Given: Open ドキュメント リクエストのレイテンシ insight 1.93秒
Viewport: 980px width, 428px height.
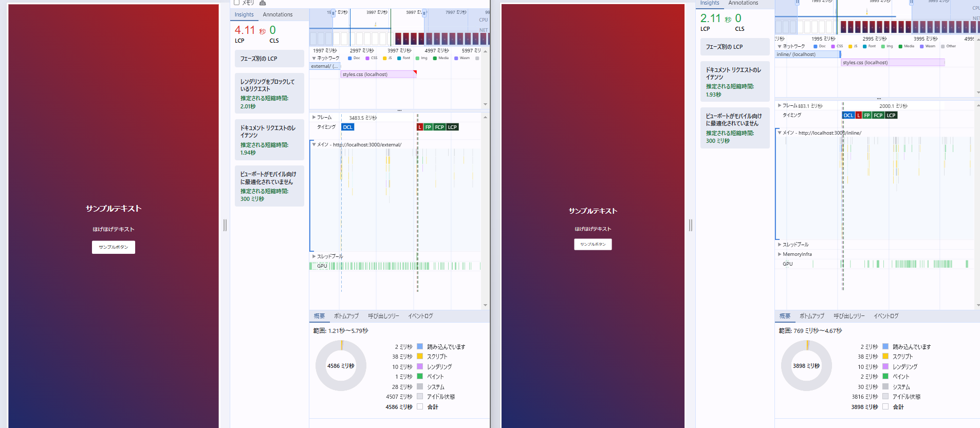Looking at the screenshot, I should pos(735,81).
